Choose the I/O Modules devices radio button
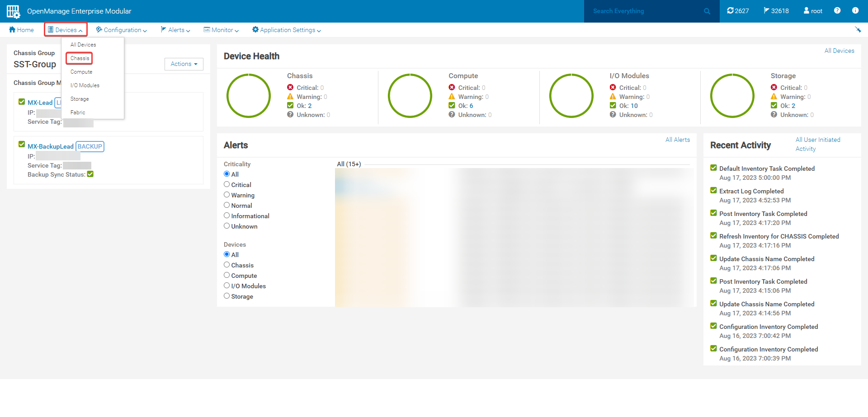 tap(227, 286)
